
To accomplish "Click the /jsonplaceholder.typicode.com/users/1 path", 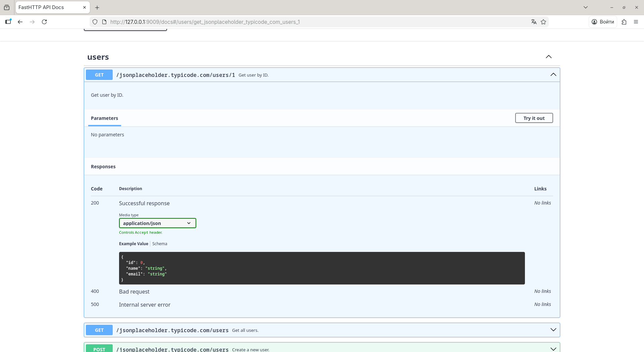I will pyautogui.click(x=175, y=75).
